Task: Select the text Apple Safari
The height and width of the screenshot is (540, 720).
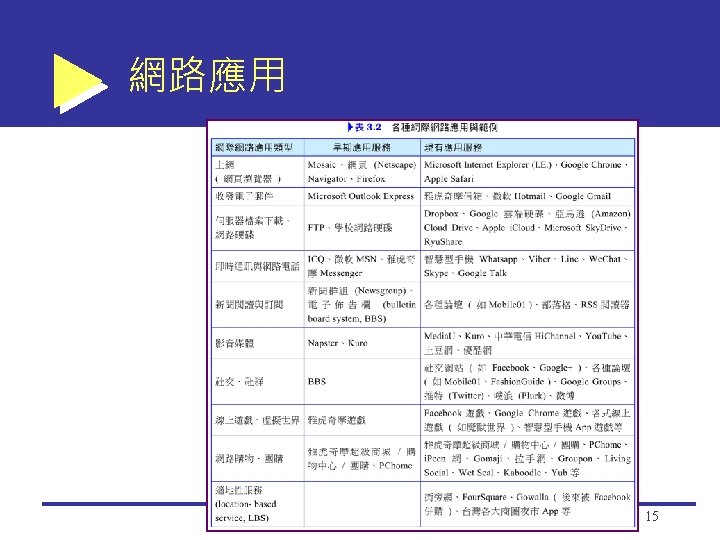Action: click(449, 179)
